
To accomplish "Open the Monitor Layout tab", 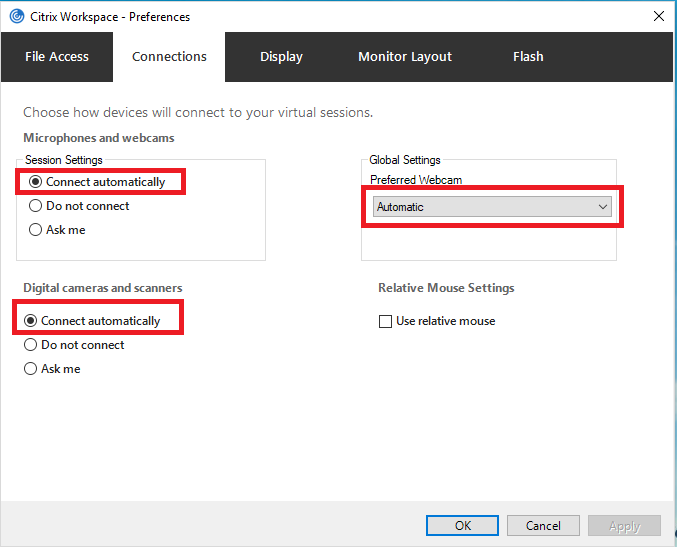I will [x=405, y=57].
